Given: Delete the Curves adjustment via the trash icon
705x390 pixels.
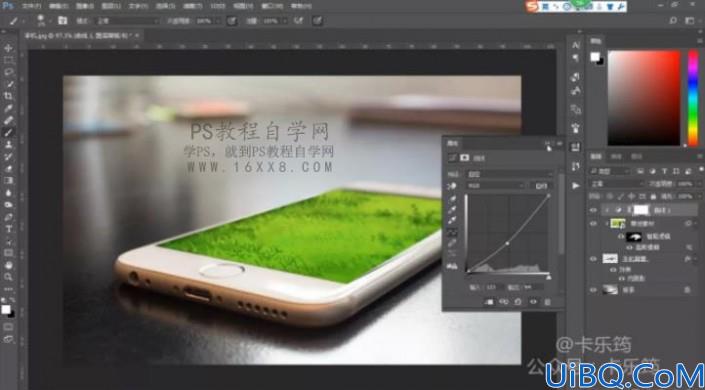Looking at the screenshot, I should 547,302.
